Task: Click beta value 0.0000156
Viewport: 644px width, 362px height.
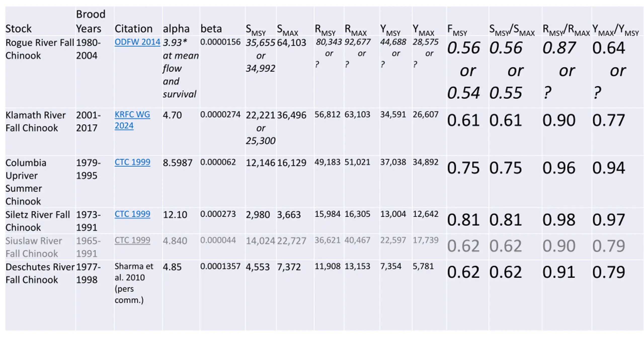Action: (220, 42)
